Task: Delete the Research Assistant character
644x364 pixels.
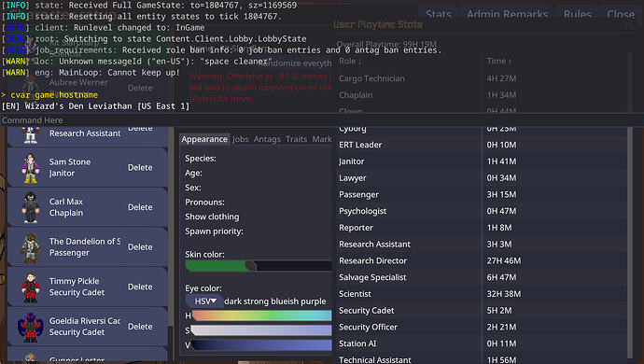Action: [x=140, y=129]
